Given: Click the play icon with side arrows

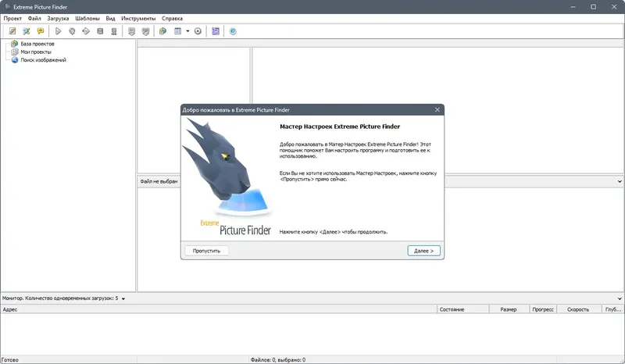Looking at the screenshot, I should [86, 31].
